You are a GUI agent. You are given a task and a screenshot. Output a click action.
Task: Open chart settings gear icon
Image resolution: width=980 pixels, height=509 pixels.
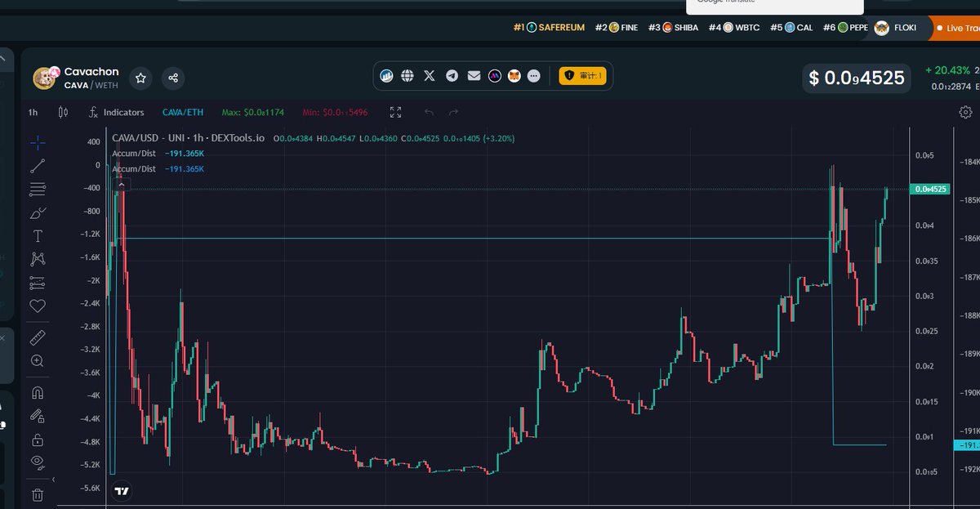click(x=966, y=112)
